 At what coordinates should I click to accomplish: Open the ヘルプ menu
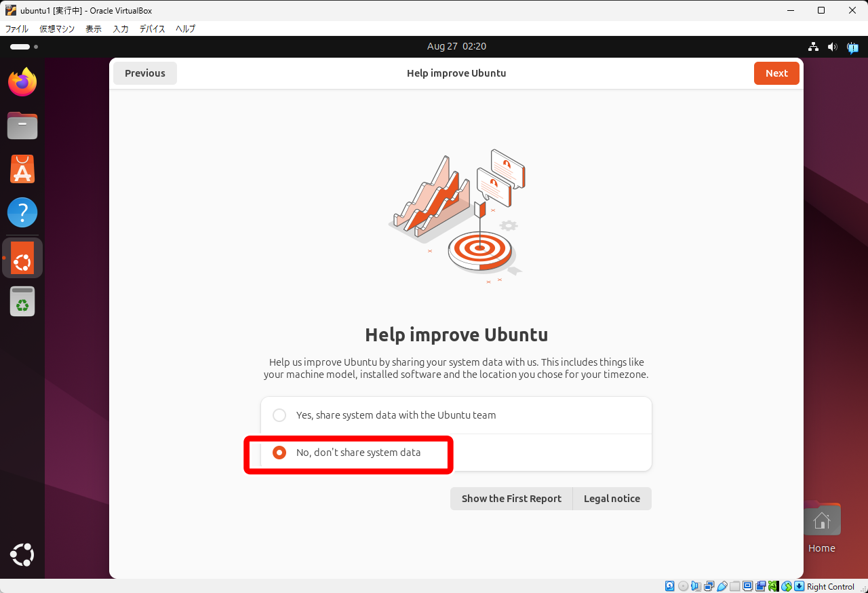[x=185, y=28]
